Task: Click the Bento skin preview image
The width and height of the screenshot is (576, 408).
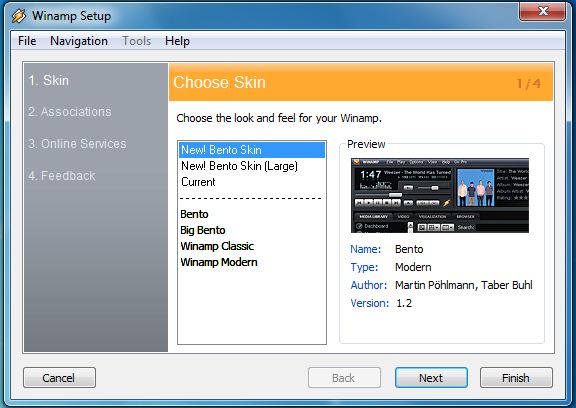Action: pos(440,195)
